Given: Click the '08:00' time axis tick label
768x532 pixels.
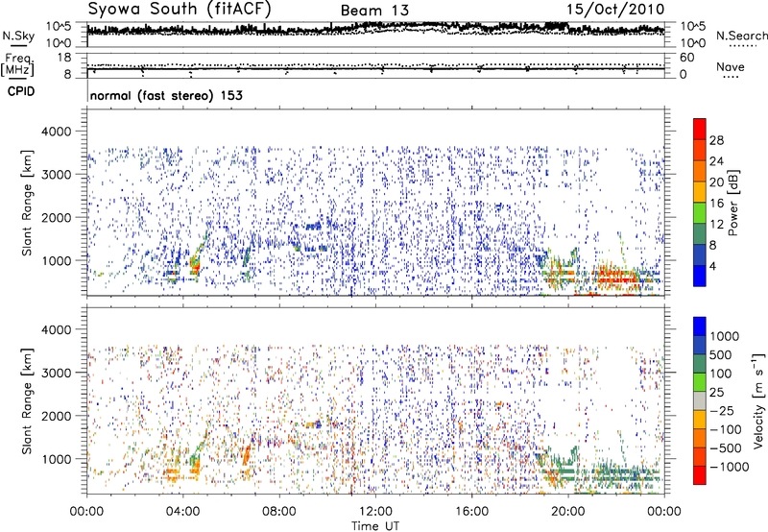Looking at the screenshot, I should [x=279, y=512].
